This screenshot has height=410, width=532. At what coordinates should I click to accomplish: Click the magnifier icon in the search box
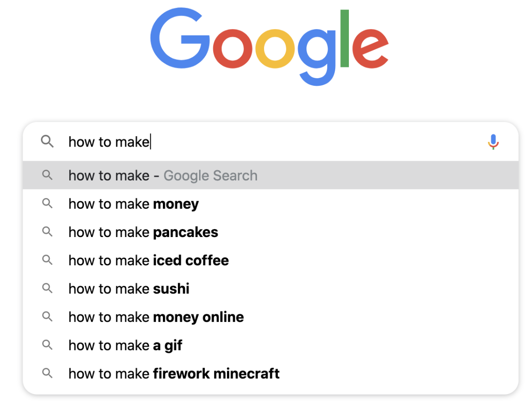pyautogui.click(x=47, y=141)
